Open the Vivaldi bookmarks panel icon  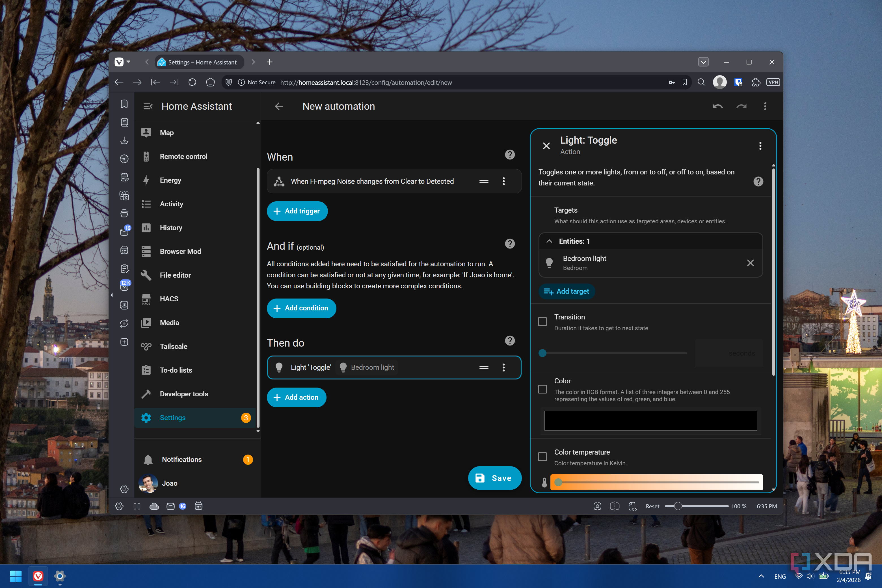(x=124, y=104)
